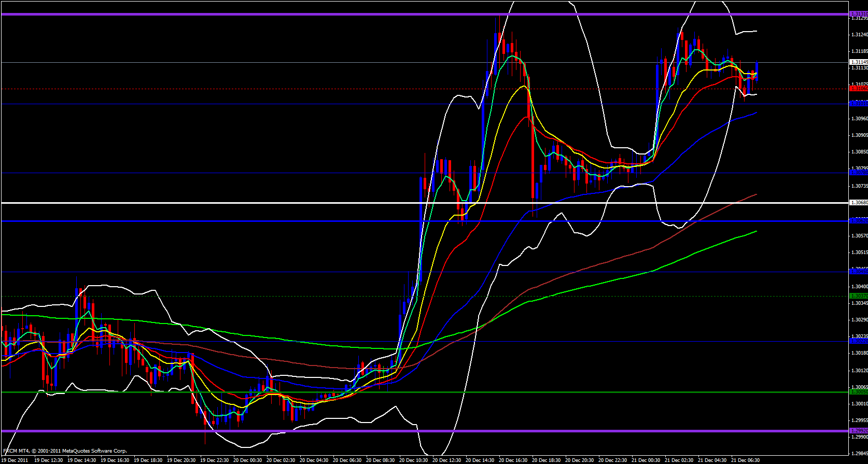This screenshot has height=464, width=868.
Task: Click the green price label 1.30370
Action: click(859, 296)
